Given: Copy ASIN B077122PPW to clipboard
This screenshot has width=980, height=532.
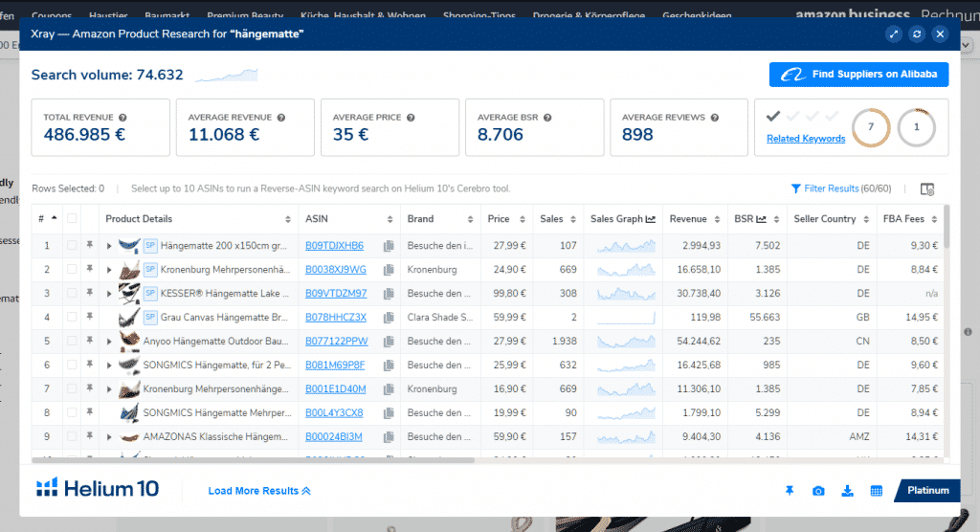Looking at the screenshot, I should (389, 342).
